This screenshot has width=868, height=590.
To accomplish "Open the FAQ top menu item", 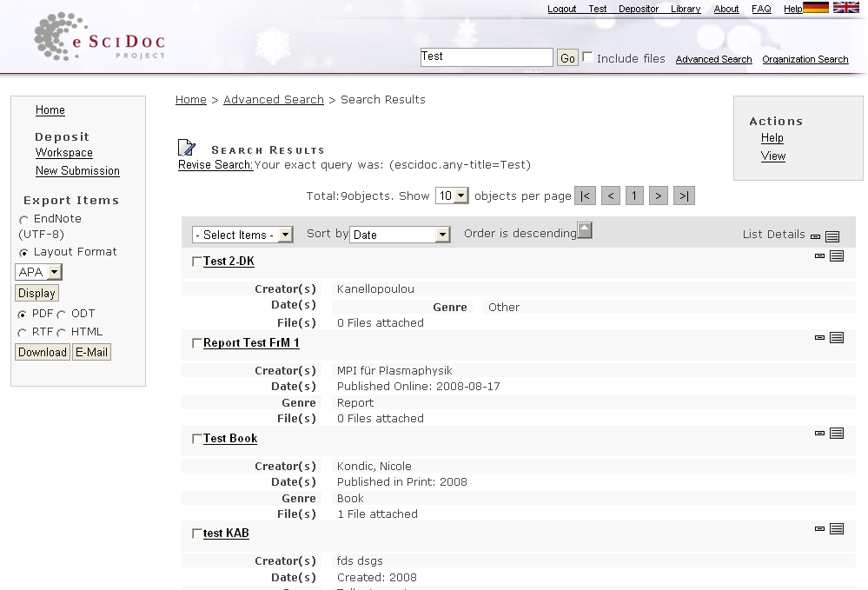I will coord(761,9).
